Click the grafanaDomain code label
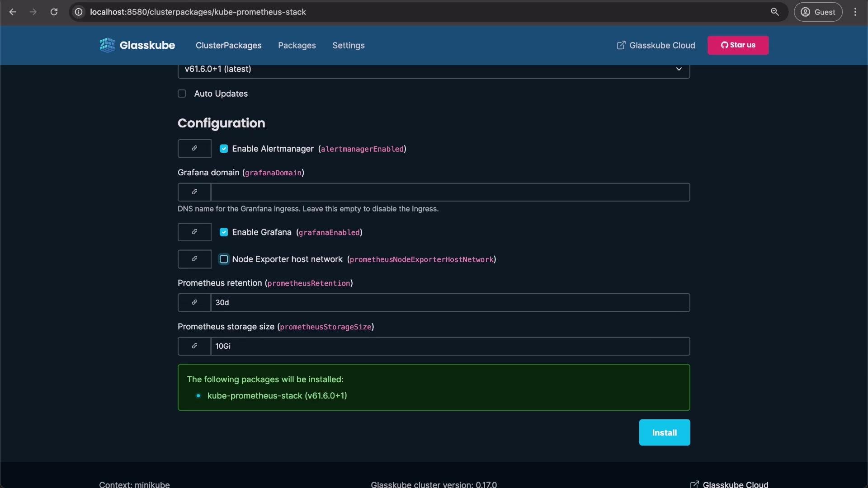 pos(273,173)
